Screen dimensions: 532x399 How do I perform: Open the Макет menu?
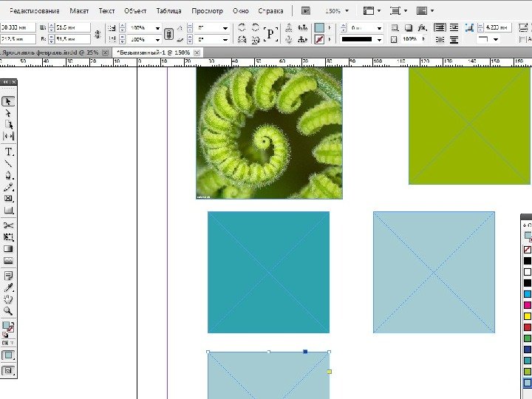click(79, 11)
